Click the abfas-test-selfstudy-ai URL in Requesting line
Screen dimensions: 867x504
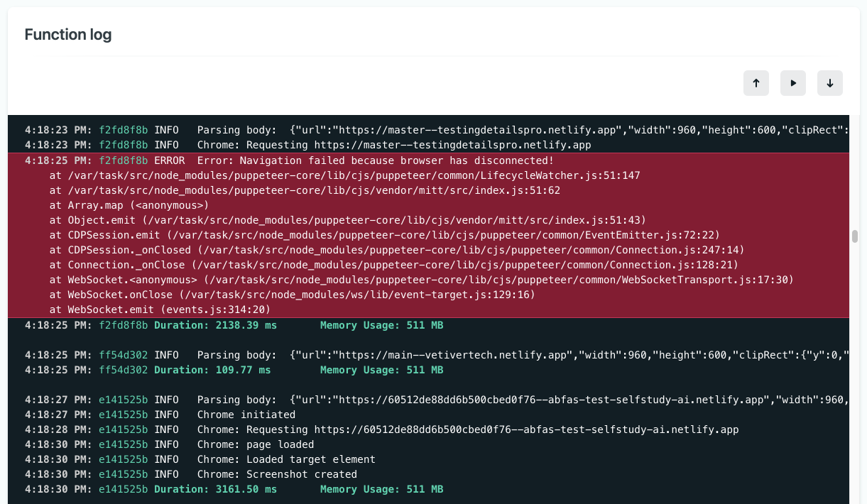tap(526, 429)
